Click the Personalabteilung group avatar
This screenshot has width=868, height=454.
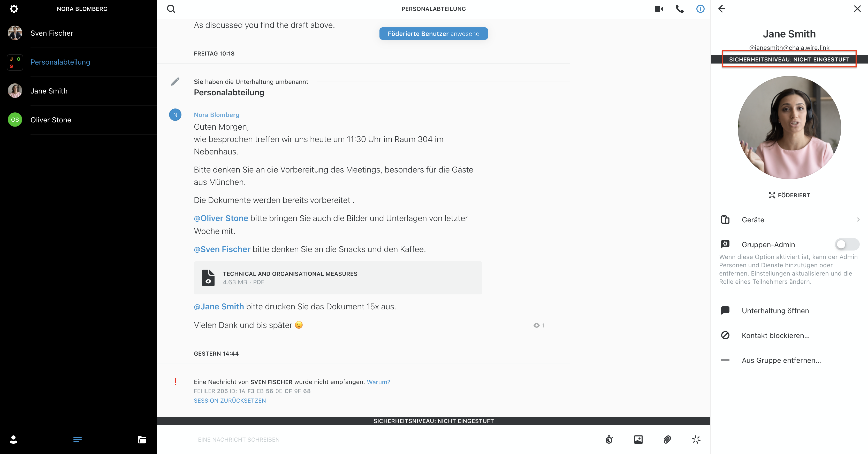click(15, 62)
